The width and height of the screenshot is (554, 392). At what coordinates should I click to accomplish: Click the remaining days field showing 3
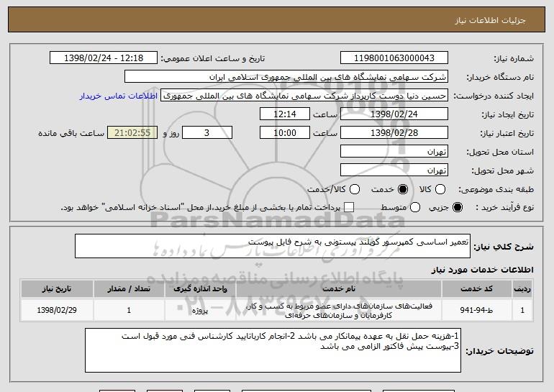(207, 133)
